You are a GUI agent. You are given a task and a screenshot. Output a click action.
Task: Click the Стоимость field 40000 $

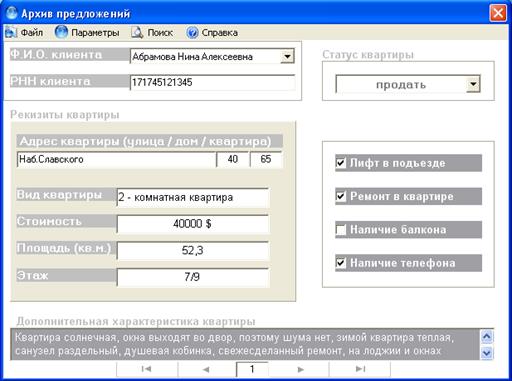(x=193, y=224)
